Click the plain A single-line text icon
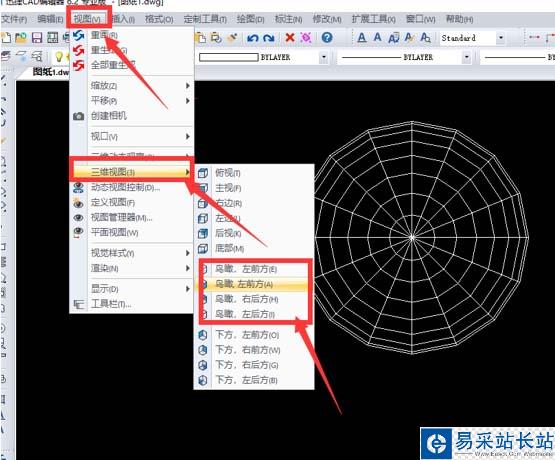555x460 pixels. click(x=377, y=37)
